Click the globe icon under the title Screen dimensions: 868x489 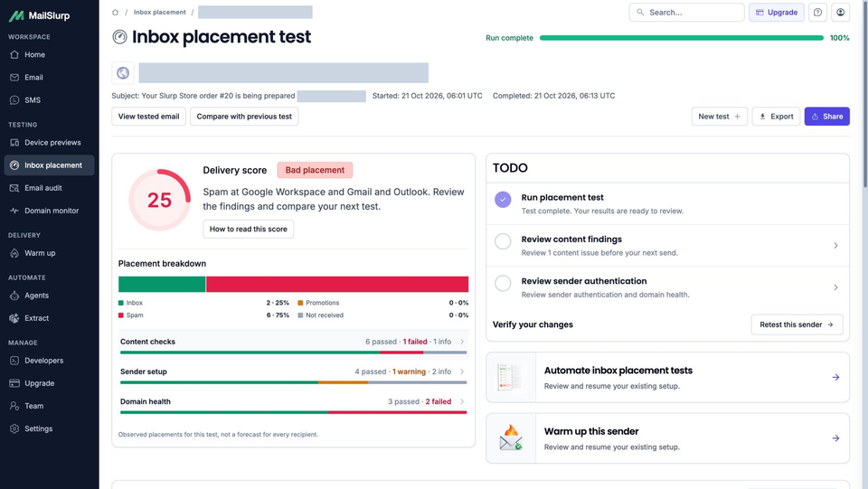123,72
